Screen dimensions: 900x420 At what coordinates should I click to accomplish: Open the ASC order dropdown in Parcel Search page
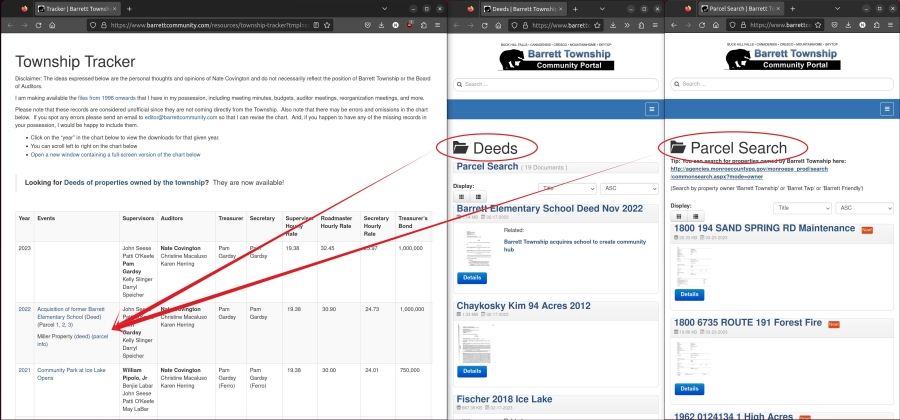pyautogui.click(x=864, y=208)
